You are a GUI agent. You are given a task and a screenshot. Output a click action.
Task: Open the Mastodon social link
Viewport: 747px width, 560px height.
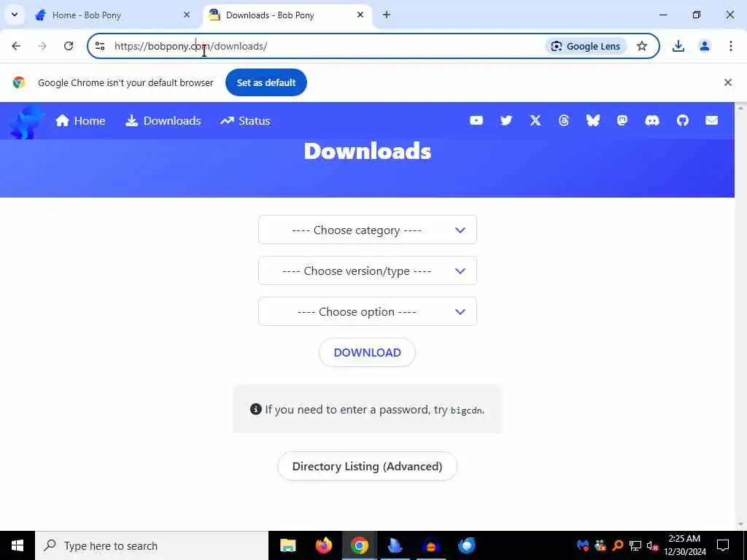tap(622, 120)
